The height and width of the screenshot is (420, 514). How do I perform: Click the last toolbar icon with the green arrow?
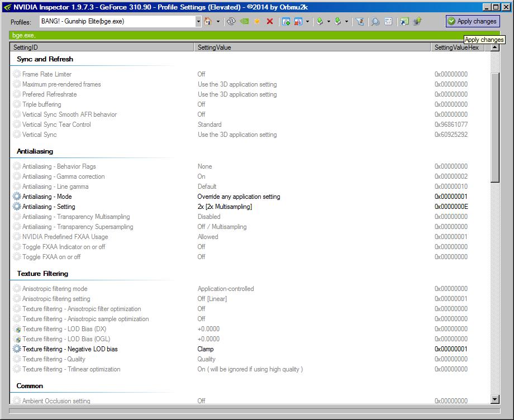tap(417, 22)
